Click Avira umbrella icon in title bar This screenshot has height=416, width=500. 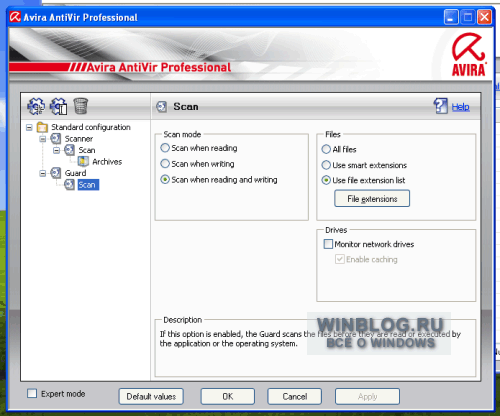[15, 17]
